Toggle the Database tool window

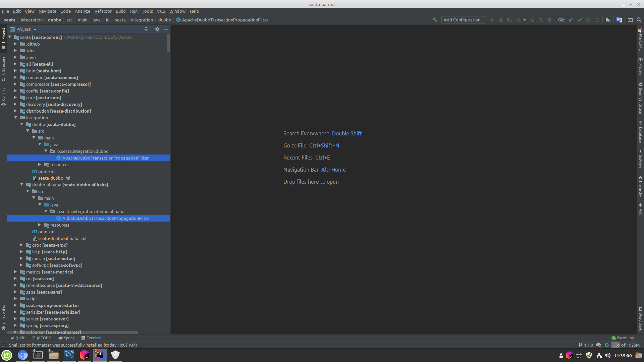[640, 132]
